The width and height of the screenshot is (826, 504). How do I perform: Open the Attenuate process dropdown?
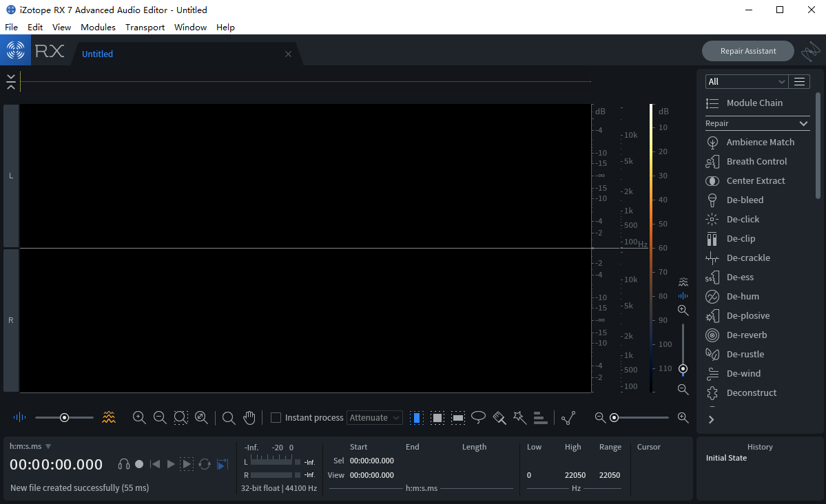coord(374,417)
